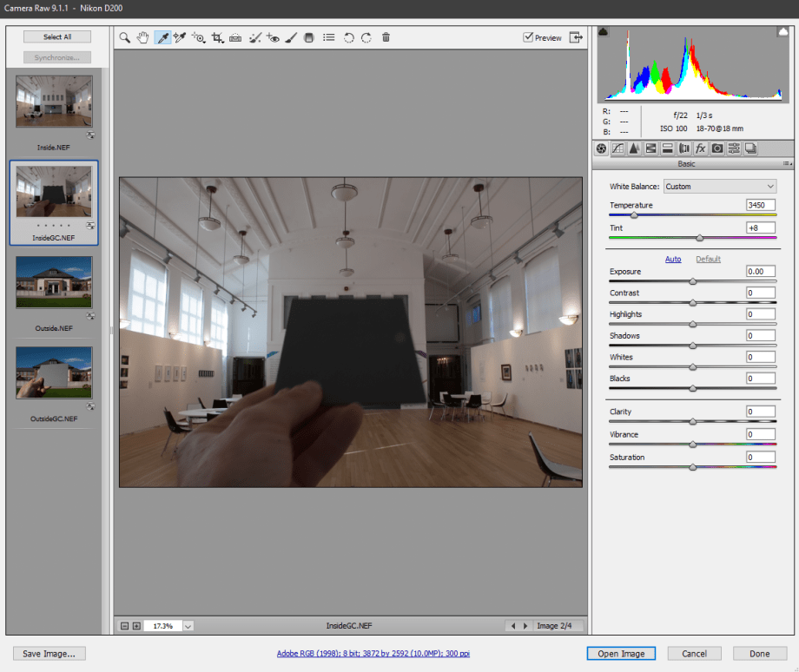Select the Red Eye Removal tool
The height and width of the screenshot is (672, 799).
[x=273, y=37]
